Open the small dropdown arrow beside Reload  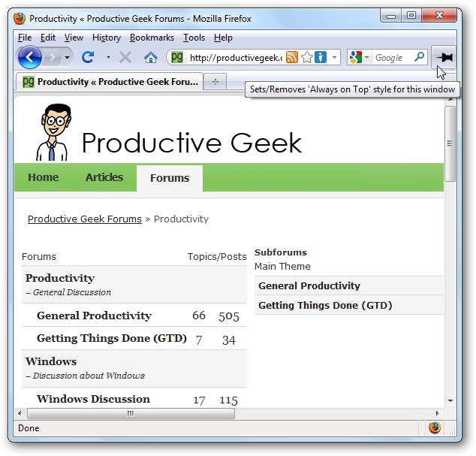108,57
